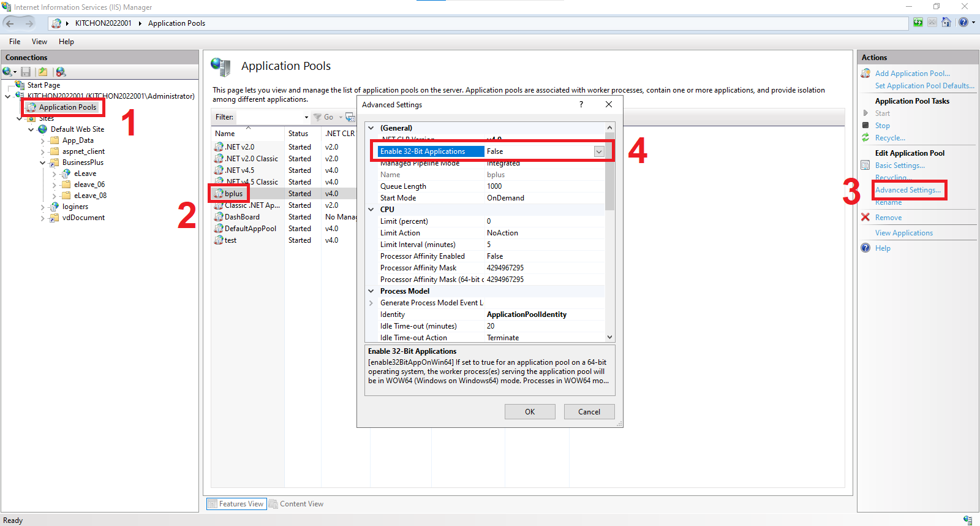Click the Stop action link
This screenshot has height=526, width=980.
pyautogui.click(x=882, y=126)
